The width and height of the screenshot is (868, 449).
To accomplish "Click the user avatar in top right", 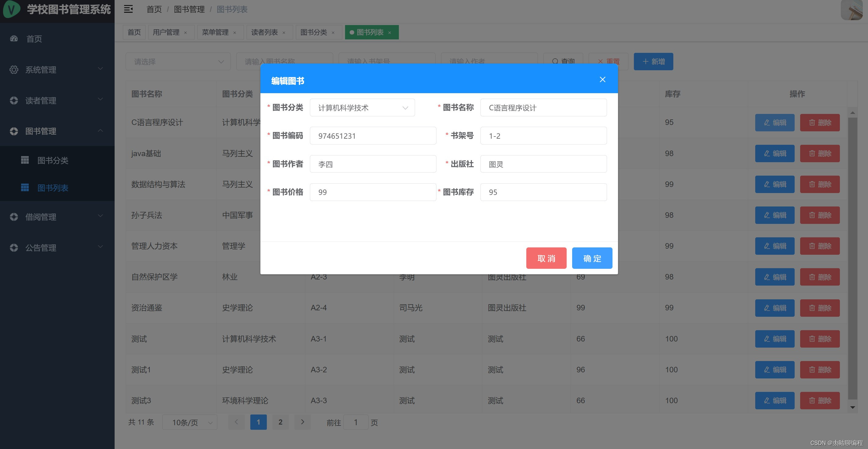I will click(851, 10).
